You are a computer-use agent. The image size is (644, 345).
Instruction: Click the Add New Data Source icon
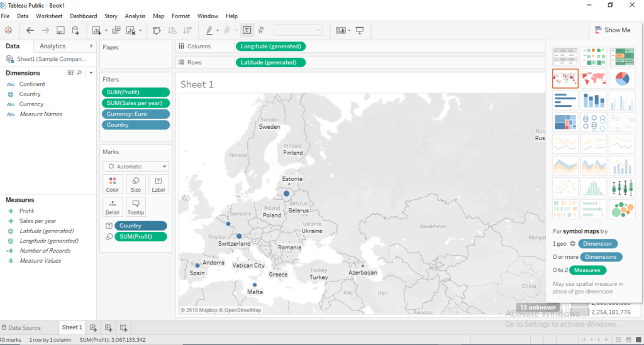(x=75, y=30)
